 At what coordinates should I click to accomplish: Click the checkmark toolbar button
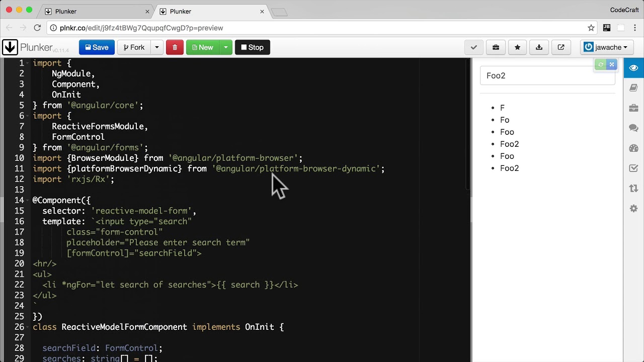pos(473,47)
